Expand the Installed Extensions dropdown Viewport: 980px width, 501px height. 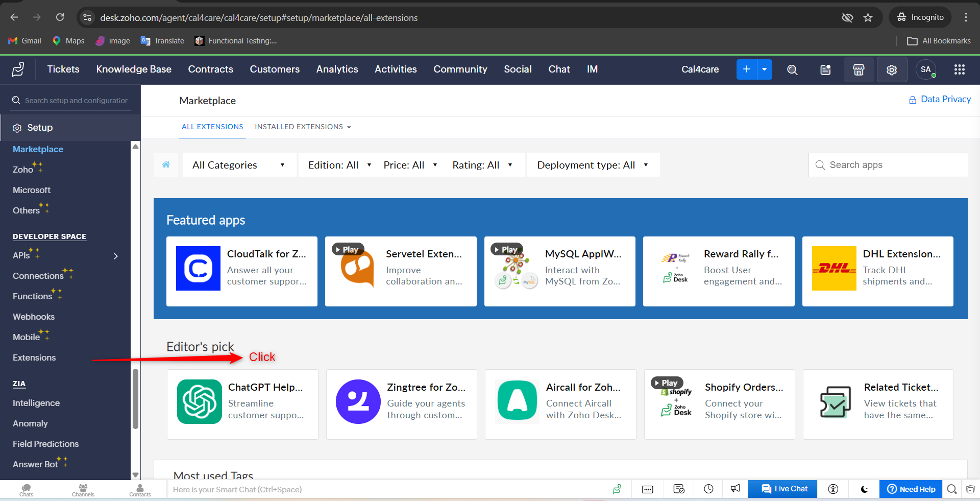point(349,127)
